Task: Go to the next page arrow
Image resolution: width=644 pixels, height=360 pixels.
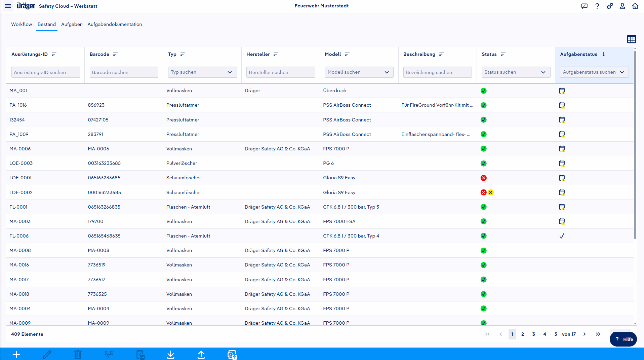Action: pos(585,334)
